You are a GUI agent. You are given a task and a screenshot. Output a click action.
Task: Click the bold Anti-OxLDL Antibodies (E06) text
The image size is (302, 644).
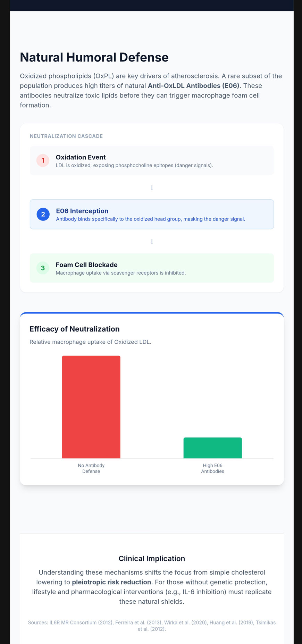(193, 86)
